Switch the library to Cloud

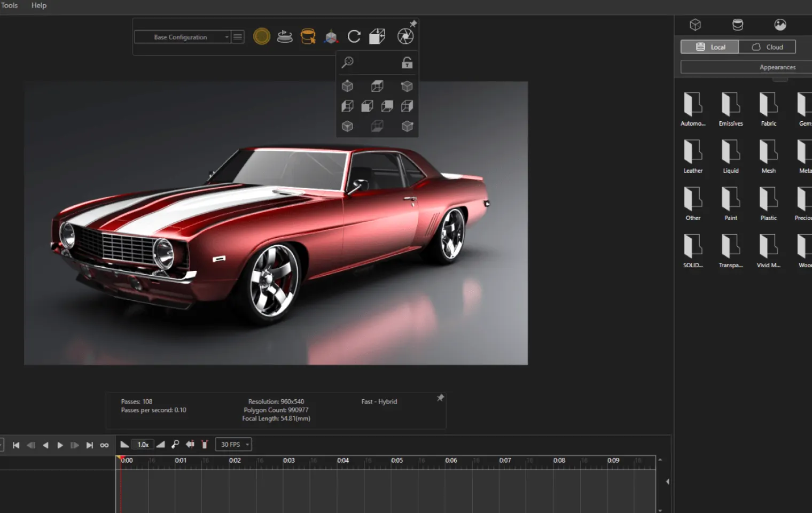tap(767, 47)
